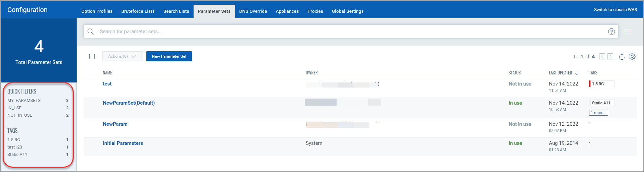
Task: Focus the parameter sets search field
Action: click(x=351, y=32)
